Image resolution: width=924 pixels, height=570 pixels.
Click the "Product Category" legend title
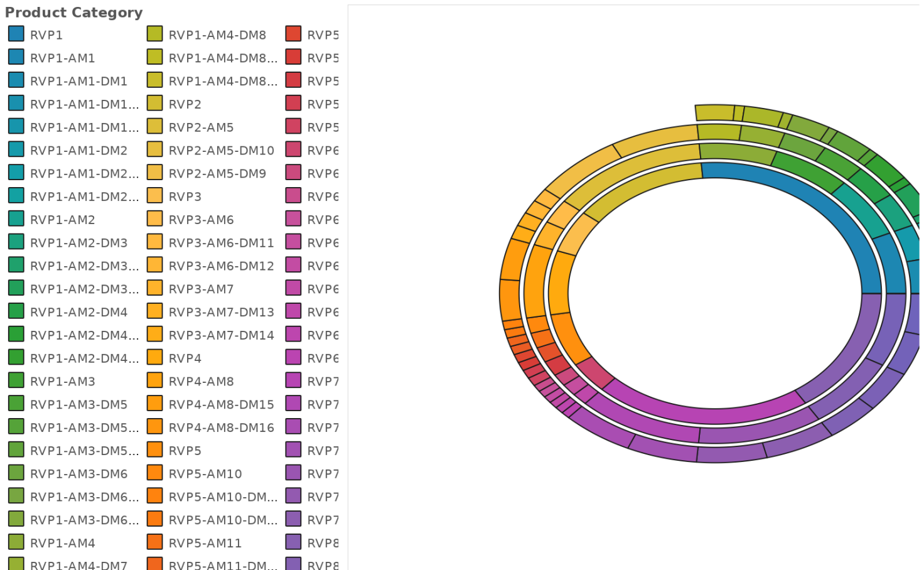coord(74,13)
